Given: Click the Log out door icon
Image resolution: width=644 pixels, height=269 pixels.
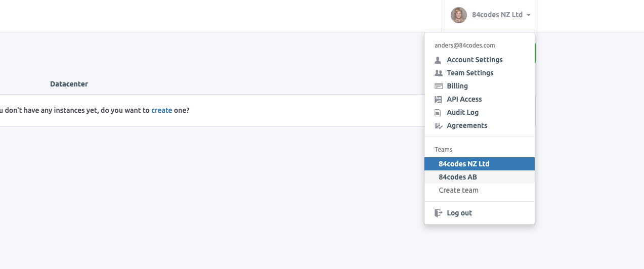Looking at the screenshot, I should [x=439, y=213].
